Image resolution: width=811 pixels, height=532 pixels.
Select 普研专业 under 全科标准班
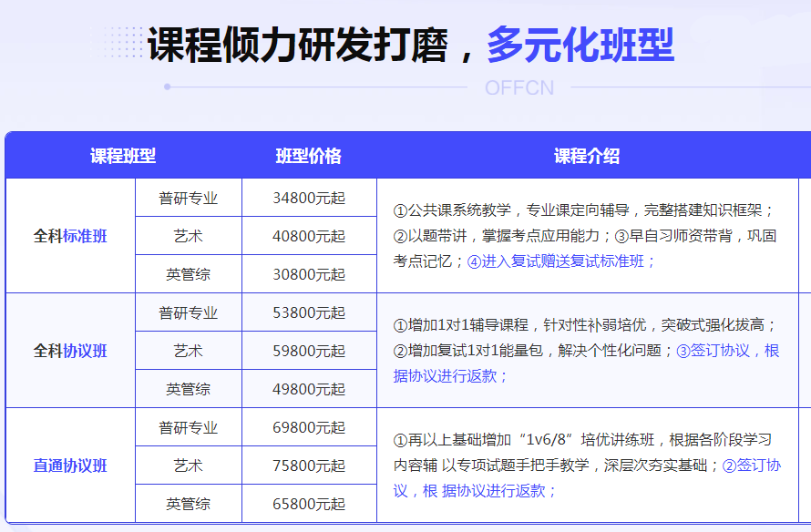188,198
